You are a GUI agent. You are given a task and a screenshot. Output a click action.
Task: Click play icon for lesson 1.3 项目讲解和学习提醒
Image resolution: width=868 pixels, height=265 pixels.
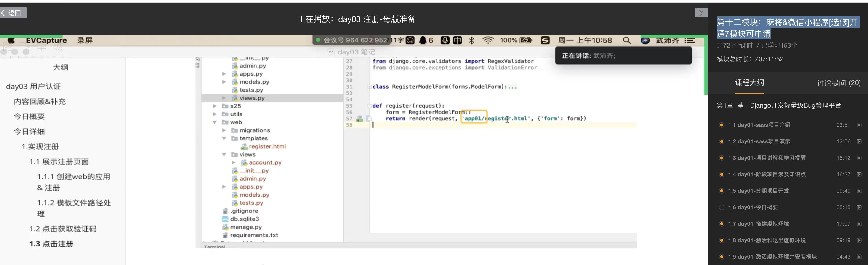click(859, 158)
